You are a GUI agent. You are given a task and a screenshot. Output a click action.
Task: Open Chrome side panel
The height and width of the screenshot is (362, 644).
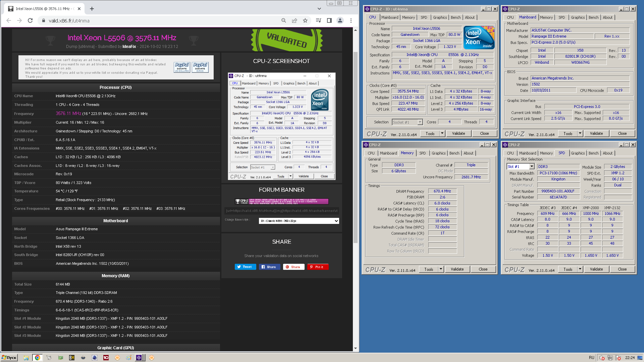tap(329, 20)
